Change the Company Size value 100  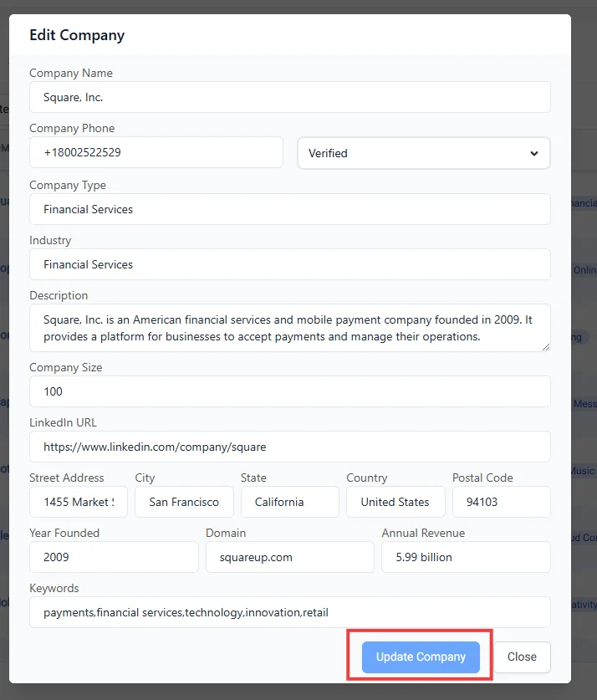click(x=290, y=391)
